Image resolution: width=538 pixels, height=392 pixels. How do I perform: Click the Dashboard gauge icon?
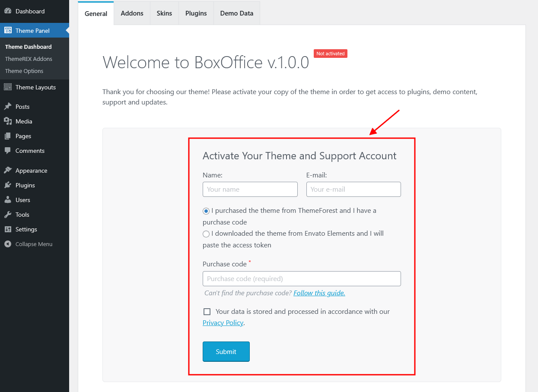pyautogui.click(x=8, y=11)
